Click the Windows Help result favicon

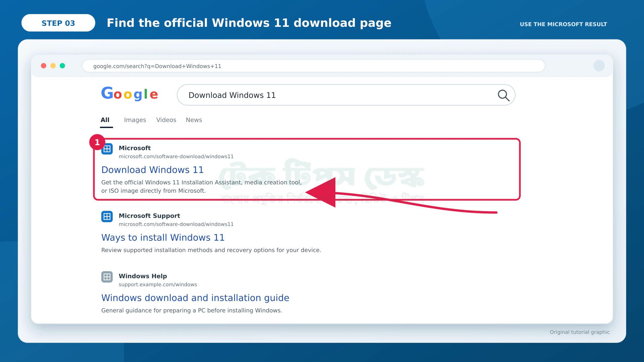point(107,277)
